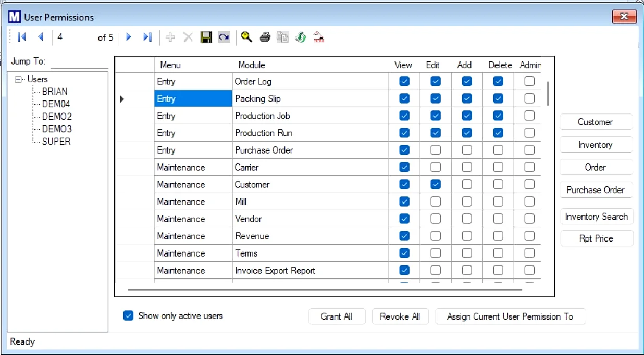Click the Print icon

[265, 36]
